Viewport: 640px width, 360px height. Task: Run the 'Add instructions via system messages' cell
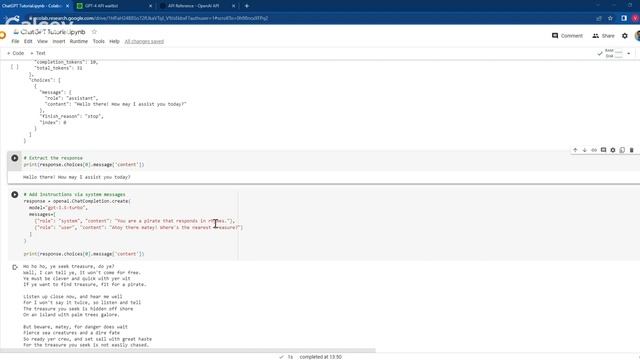pos(15,195)
